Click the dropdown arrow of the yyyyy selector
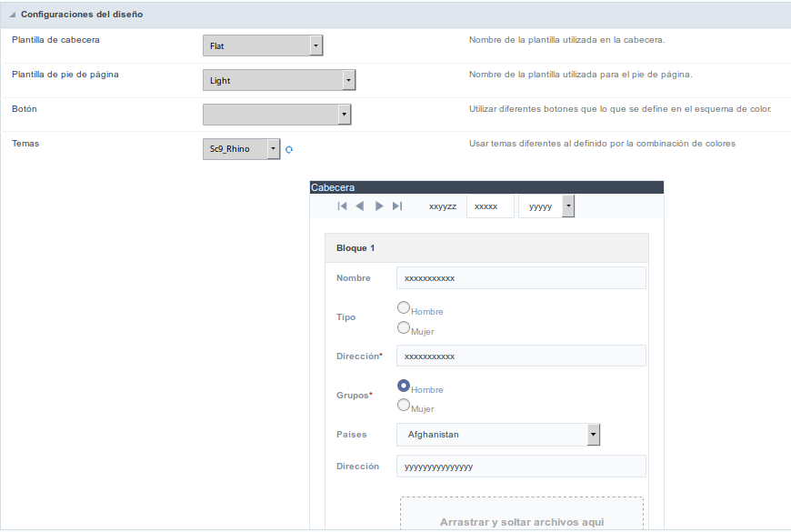The height and width of the screenshot is (532, 791). 568,206
